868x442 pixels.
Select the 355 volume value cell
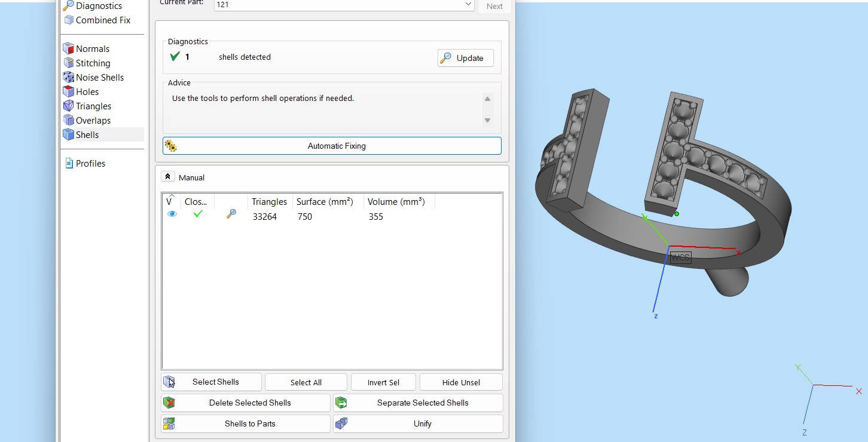point(376,217)
